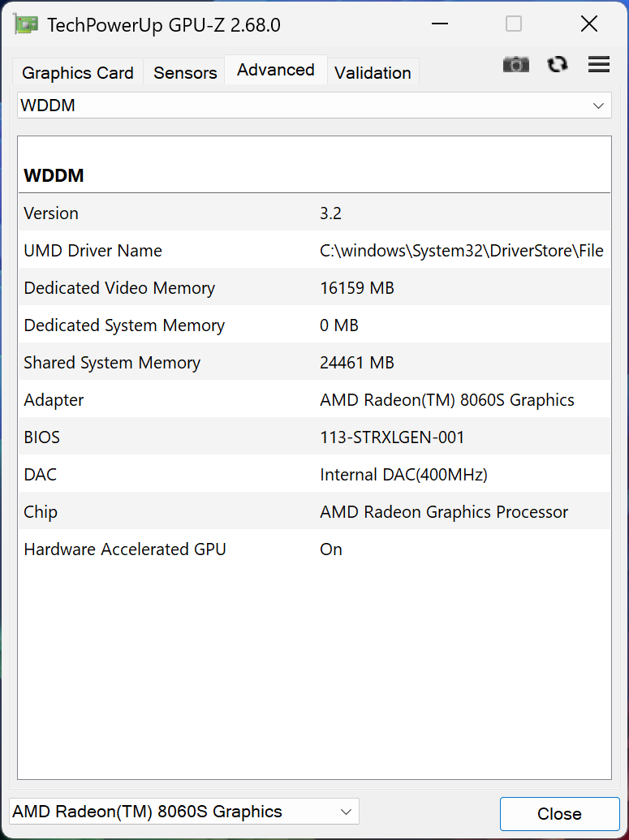The width and height of the screenshot is (629, 840).
Task: Expand the WDDM category dropdown
Action: tap(314, 106)
